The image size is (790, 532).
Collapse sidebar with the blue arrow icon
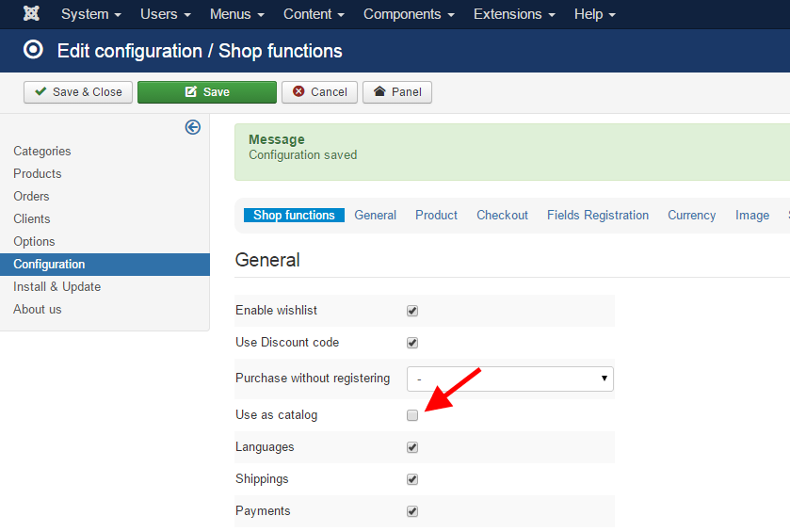point(193,127)
